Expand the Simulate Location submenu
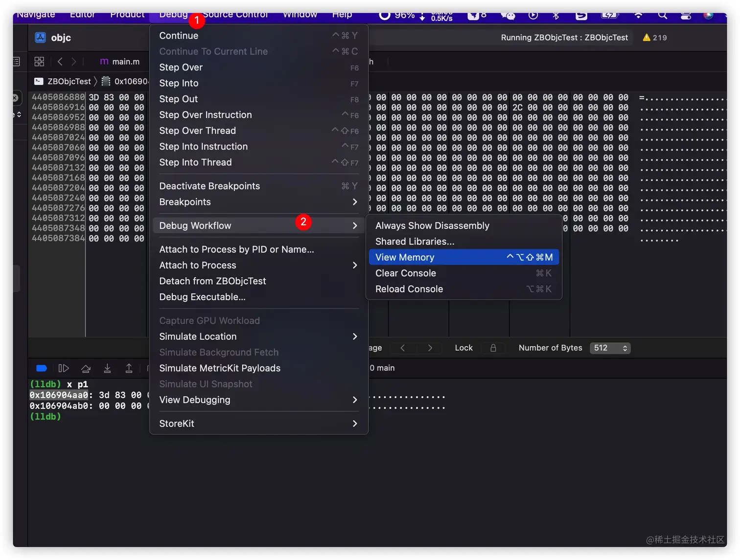740x560 pixels. (259, 336)
